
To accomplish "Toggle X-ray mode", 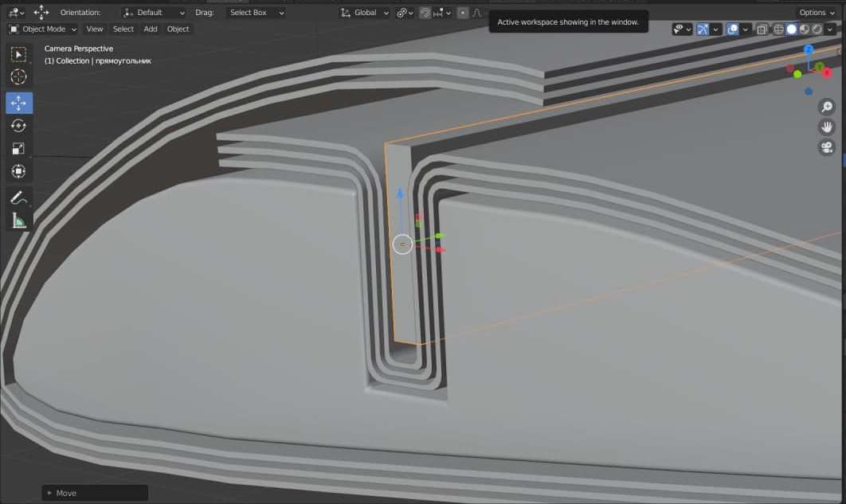I will click(762, 29).
